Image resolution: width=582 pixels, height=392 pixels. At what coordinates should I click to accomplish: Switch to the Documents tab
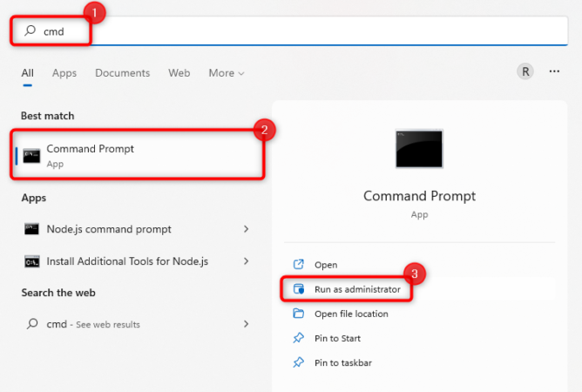coord(121,73)
